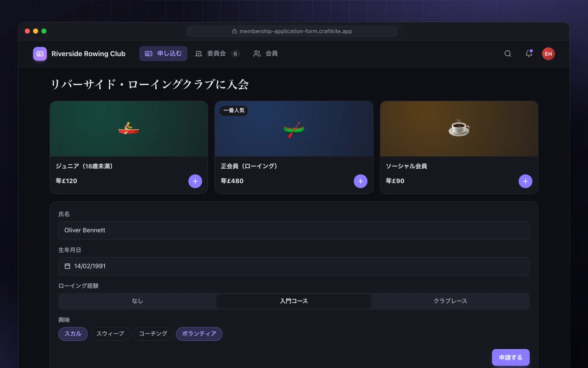The width and height of the screenshot is (588, 368).
Task: Click the 氏名 field containing Oliver Bennett
Action: click(294, 230)
